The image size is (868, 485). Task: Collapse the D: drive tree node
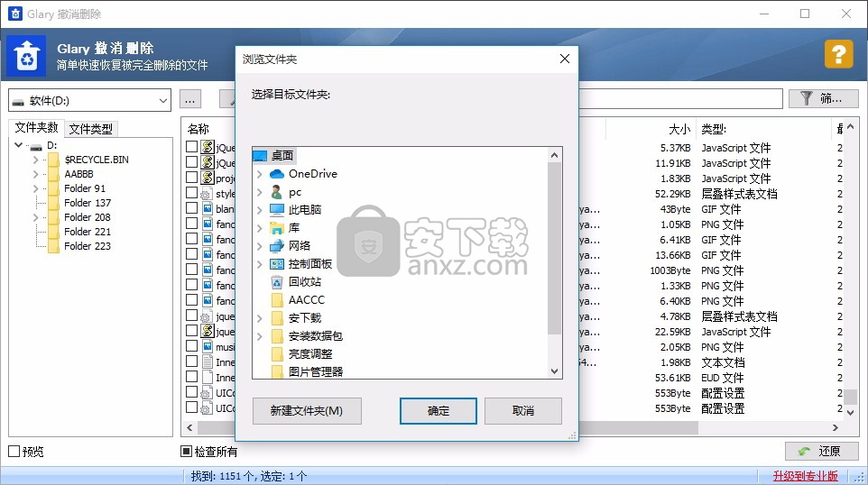pos(18,145)
